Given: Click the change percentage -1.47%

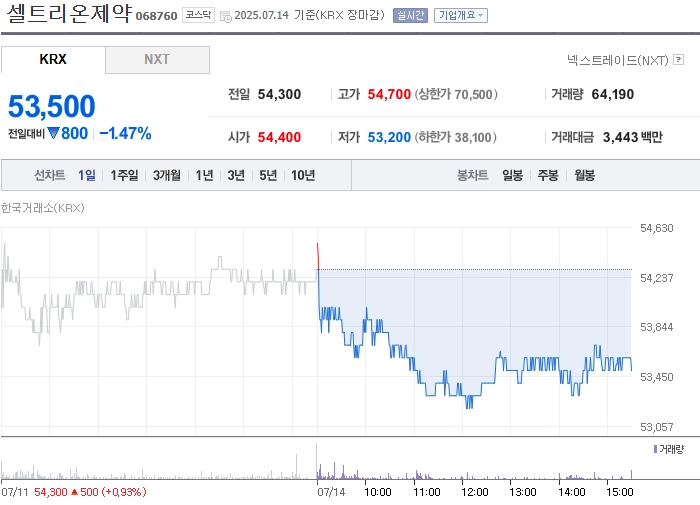Looking at the screenshot, I should [125, 133].
